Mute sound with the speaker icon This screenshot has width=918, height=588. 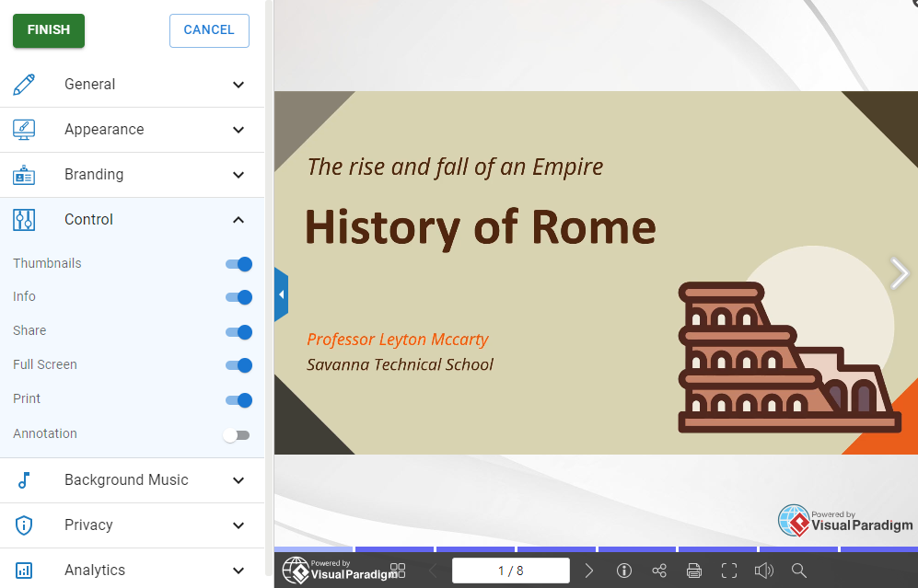[x=764, y=571]
